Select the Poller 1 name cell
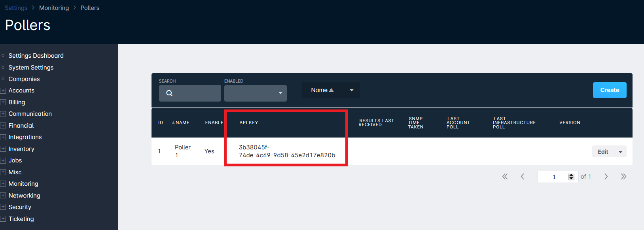 [183, 151]
